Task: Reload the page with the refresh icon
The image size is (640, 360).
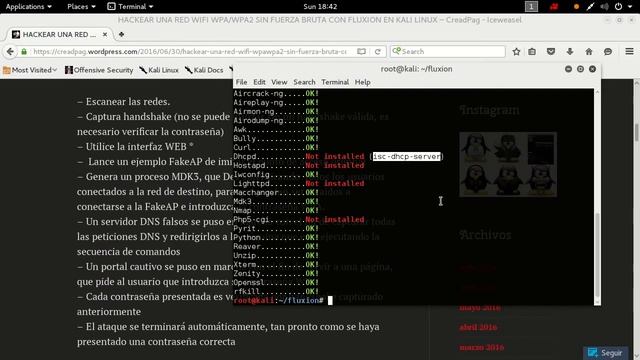Action: [x=378, y=51]
